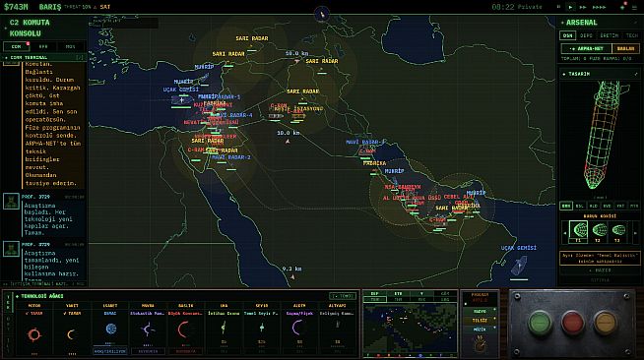
Task: Select the purple arc icon under ALICI
Action: (x=297, y=328)
